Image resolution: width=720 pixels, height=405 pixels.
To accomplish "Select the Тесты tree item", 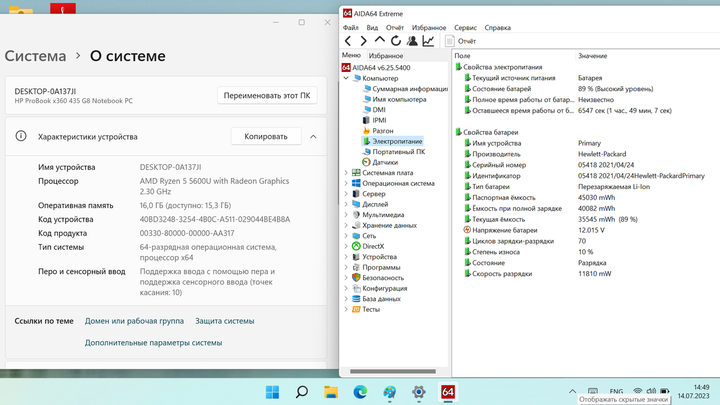I will pos(366,310).
